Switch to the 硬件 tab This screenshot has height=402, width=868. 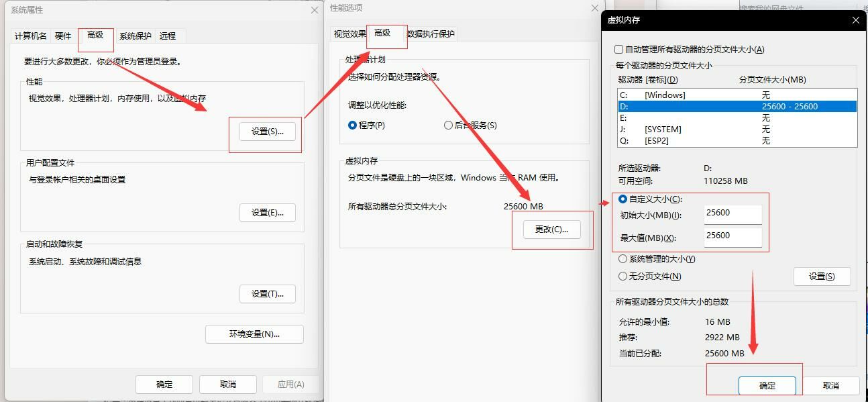tap(63, 36)
